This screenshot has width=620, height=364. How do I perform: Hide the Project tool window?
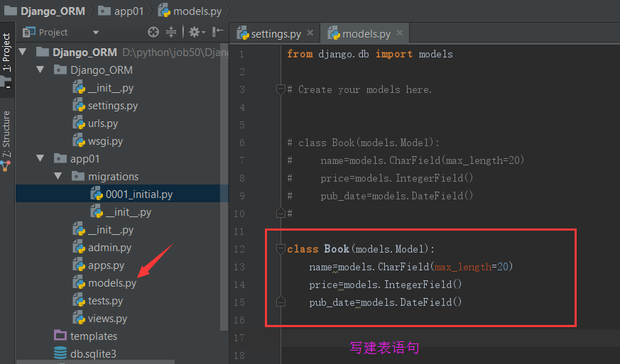[217, 32]
